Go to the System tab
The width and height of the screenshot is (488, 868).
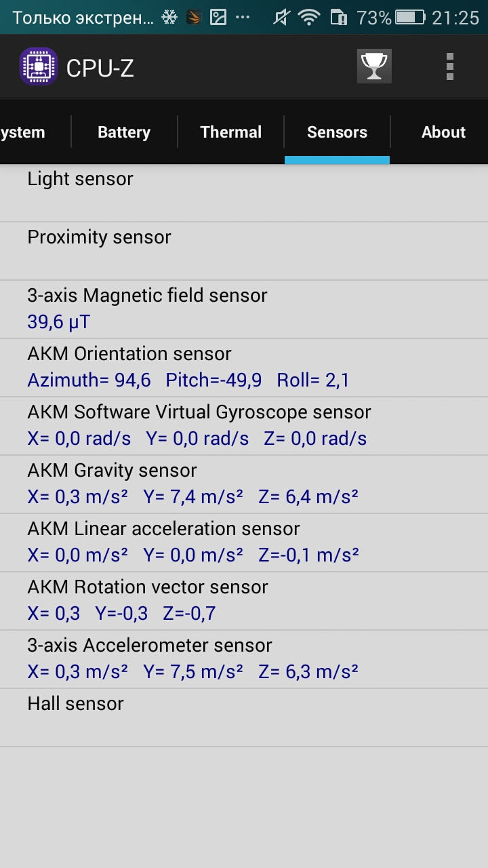click(x=35, y=132)
